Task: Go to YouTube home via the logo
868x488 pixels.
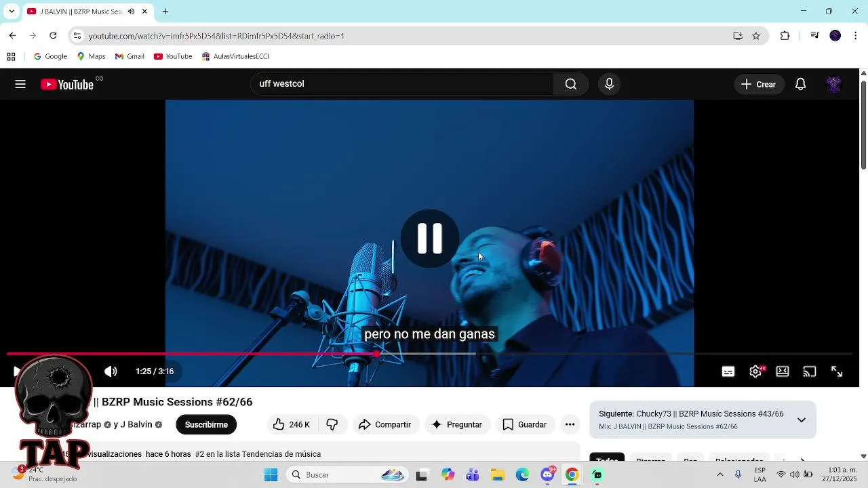Action: click(x=66, y=84)
